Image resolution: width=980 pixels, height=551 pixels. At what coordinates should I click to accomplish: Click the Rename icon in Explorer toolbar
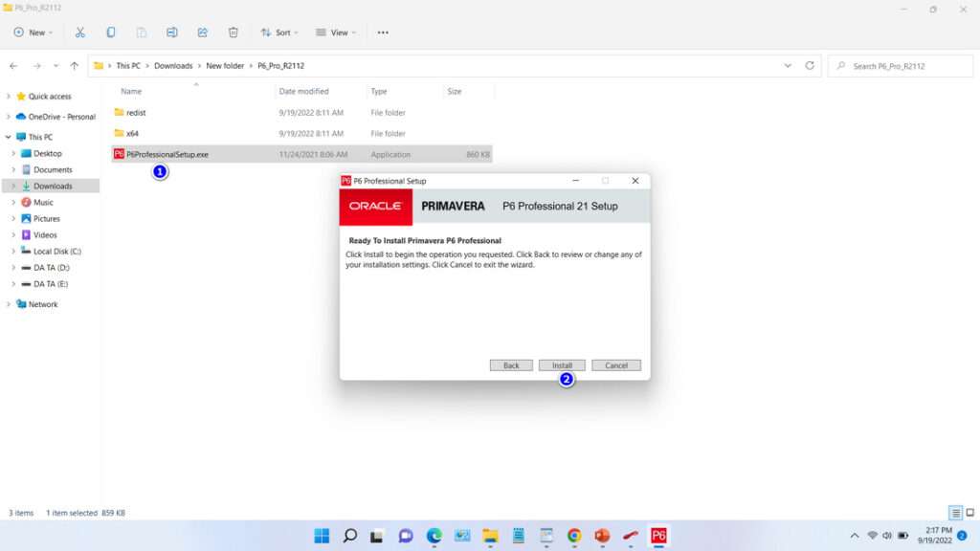point(172,33)
